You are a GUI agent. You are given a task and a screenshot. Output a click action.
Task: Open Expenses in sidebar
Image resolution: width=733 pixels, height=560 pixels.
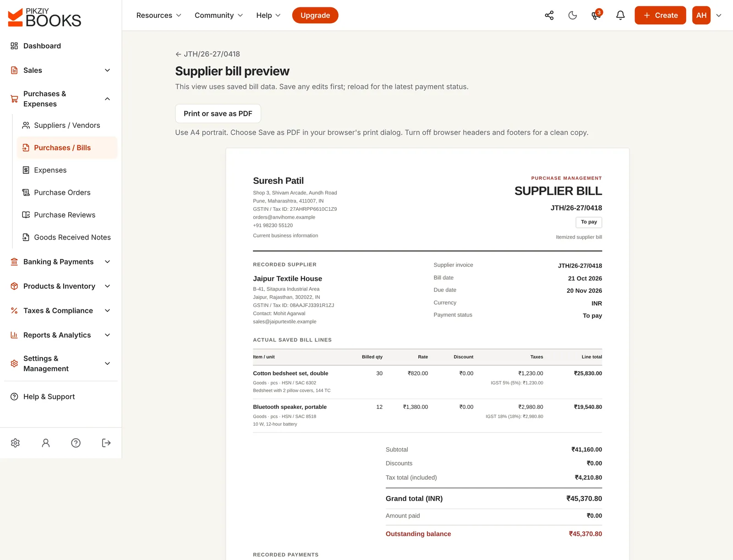[67, 170]
